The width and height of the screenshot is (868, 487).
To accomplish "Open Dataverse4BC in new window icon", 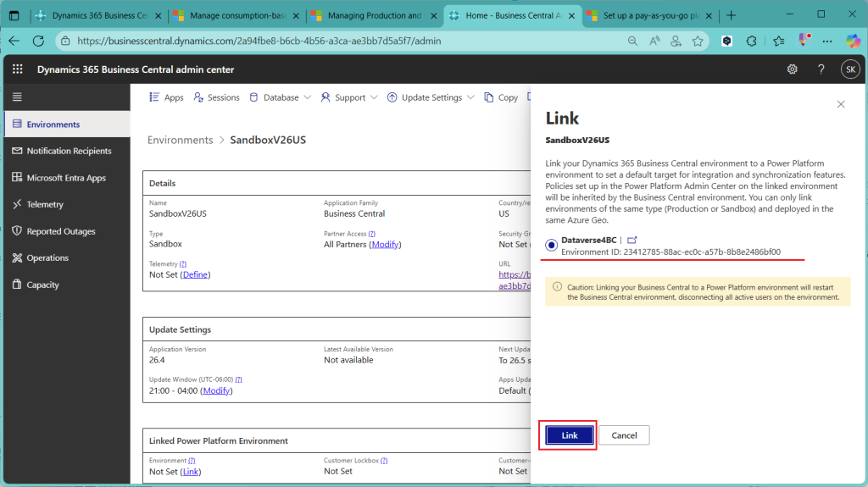I will click(x=632, y=241).
